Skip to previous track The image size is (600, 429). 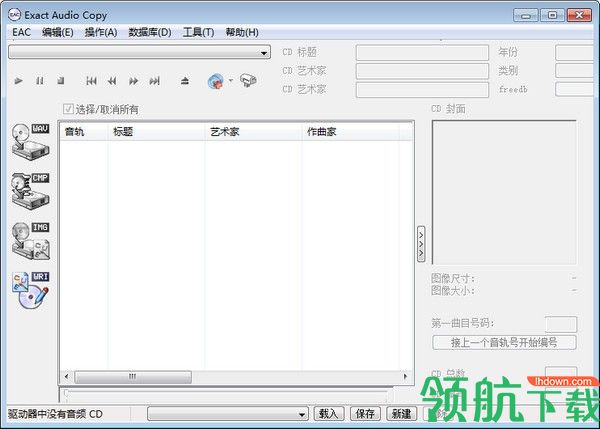click(91, 81)
